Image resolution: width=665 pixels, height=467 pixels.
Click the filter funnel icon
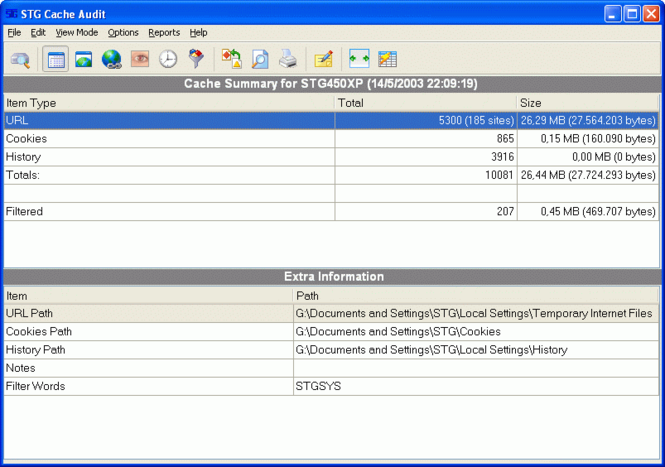196,59
